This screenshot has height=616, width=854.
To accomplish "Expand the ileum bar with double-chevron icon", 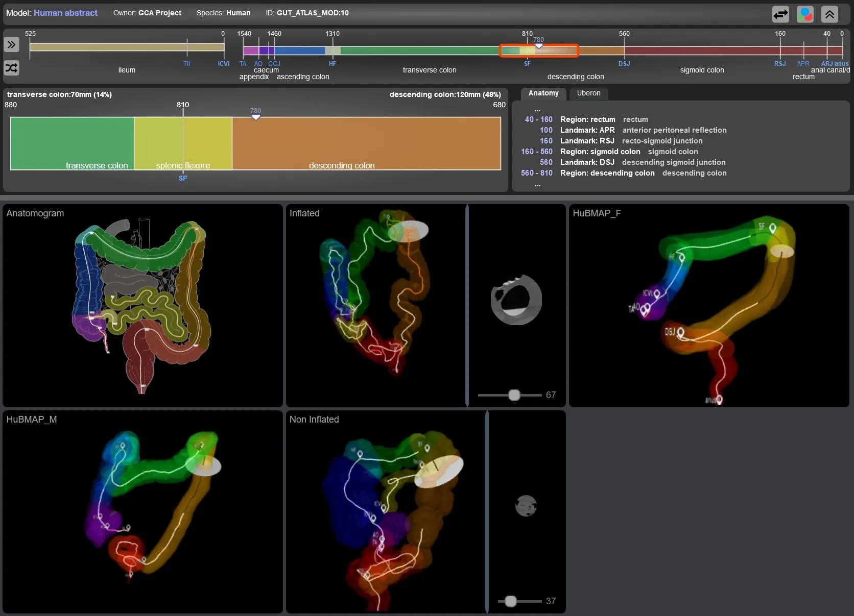I will click(11, 44).
